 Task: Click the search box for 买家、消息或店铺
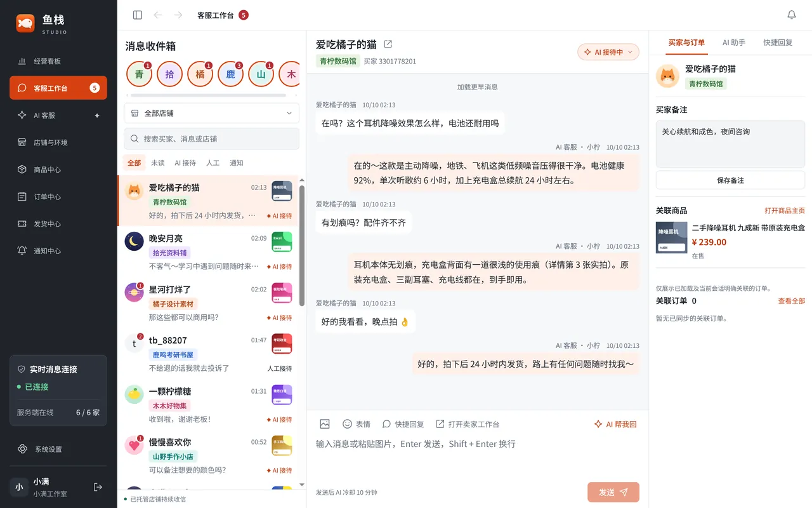(212, 138)
